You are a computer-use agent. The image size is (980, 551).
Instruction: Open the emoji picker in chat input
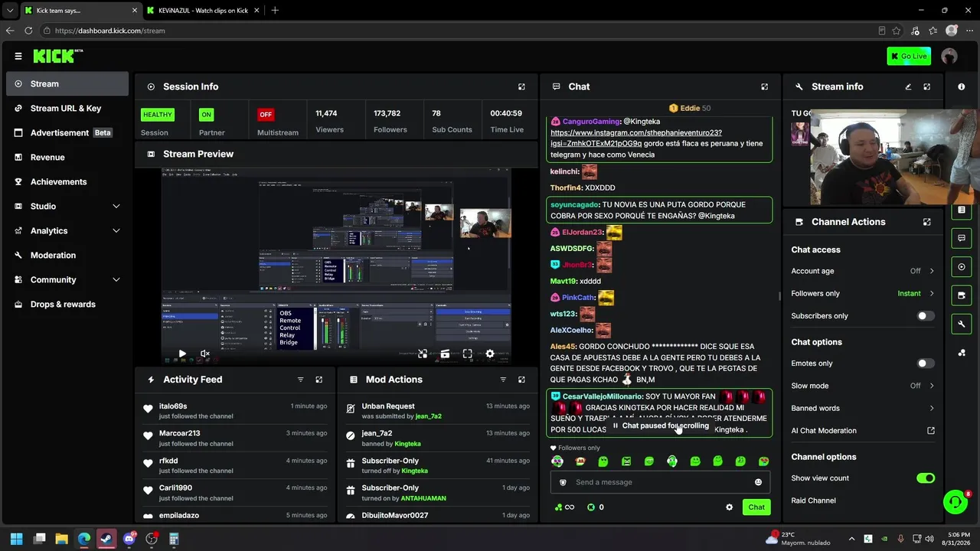[758, 482]
